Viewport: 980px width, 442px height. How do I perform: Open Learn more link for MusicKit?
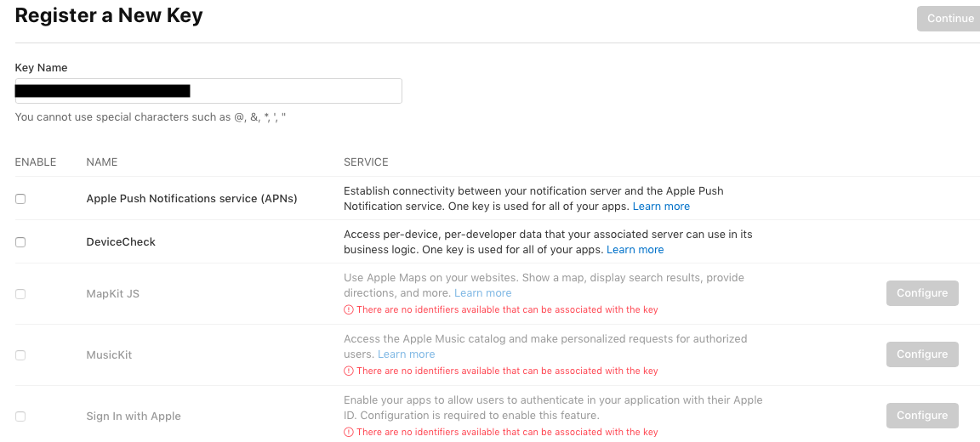coord(407,354)
